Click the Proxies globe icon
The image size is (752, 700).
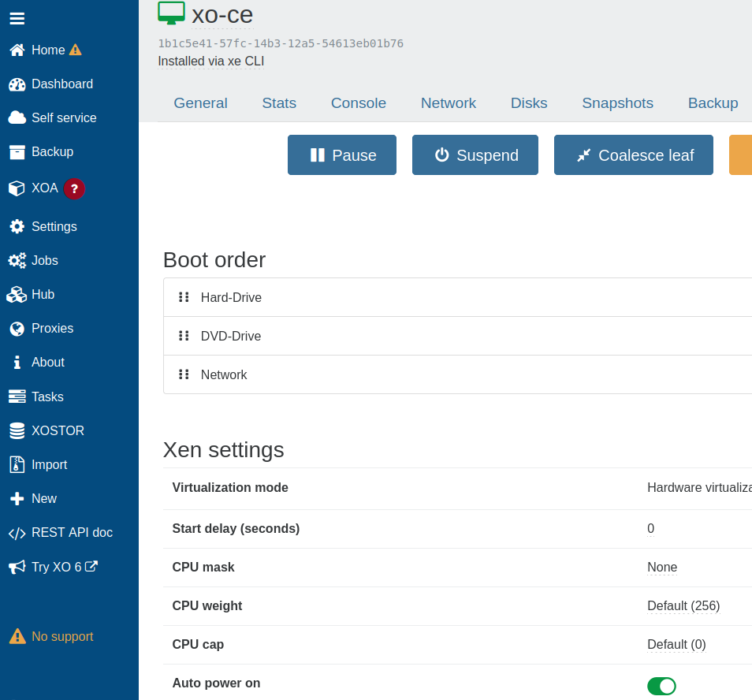17,329
